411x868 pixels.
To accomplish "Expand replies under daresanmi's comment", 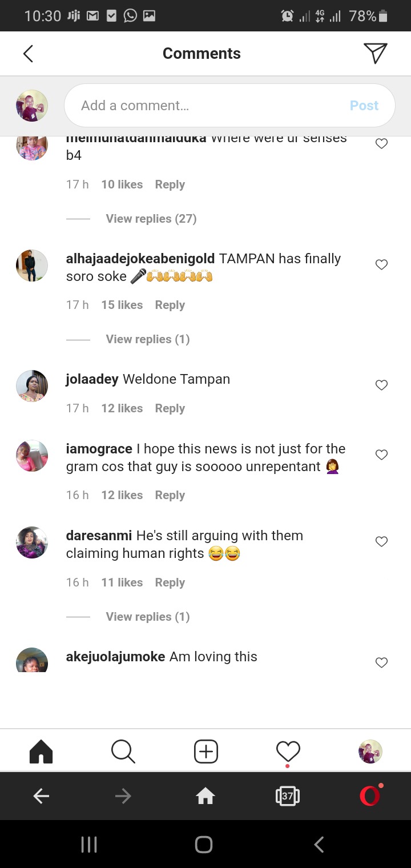I will [x=148, y=617].
